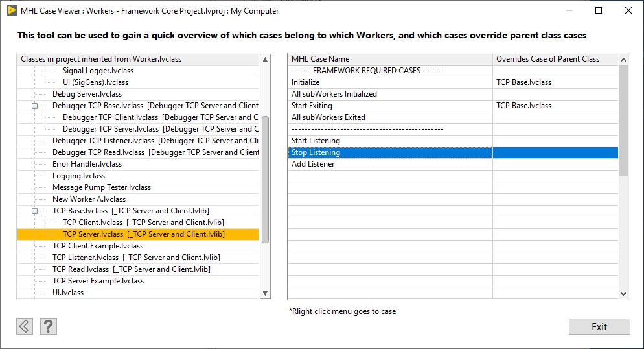
Task: Select the Debug Server.lvclass item
Action: pyautogui.click(x=87, y=94)
